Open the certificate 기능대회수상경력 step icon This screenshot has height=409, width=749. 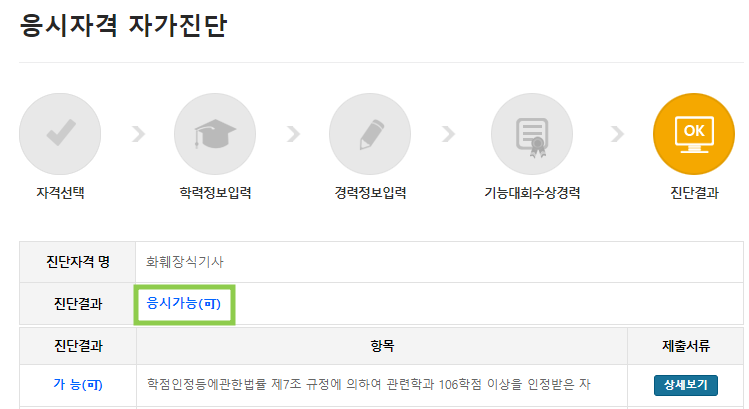(x=532, y=134)
